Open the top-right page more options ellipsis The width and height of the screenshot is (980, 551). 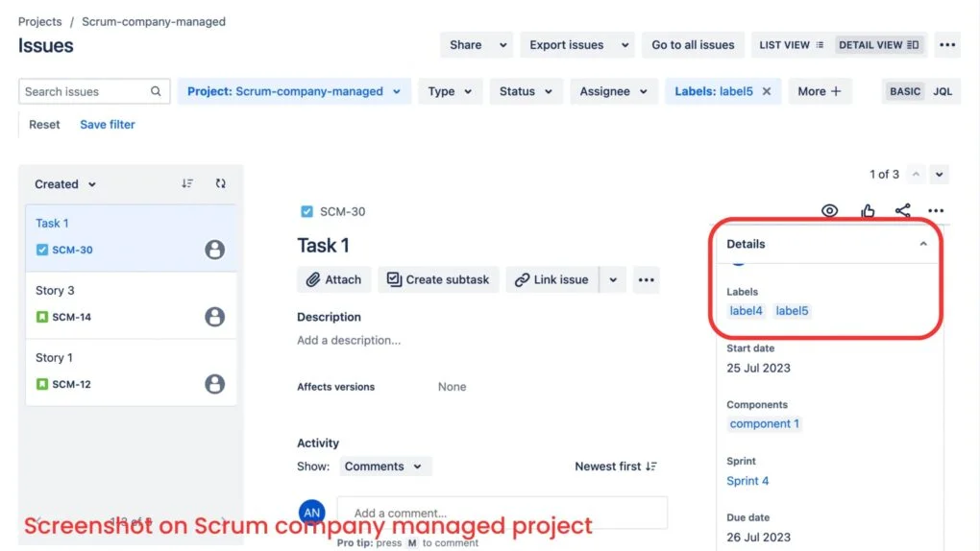[x=947, y=45]
